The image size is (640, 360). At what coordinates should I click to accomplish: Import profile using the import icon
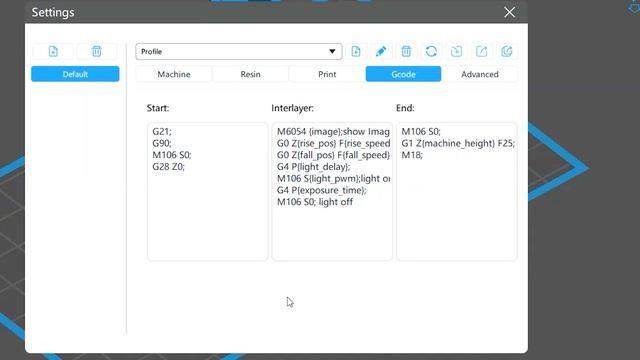456,51
